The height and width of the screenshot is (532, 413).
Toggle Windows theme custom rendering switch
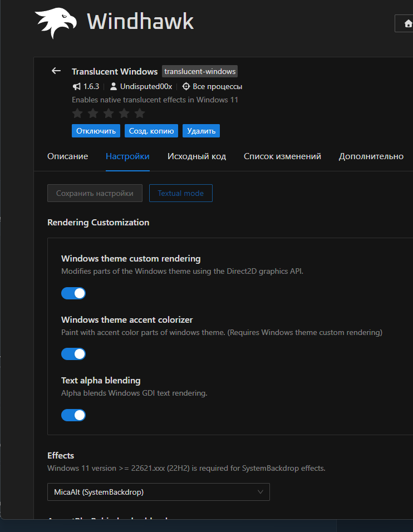tap(73, 293)
